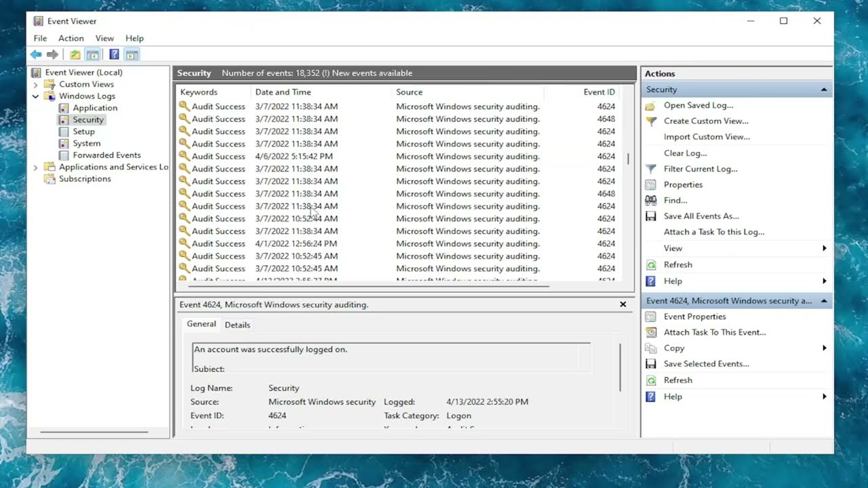This screenshot has width=868, height=488.
Task: Open the Help menu in the menu bar
Action: 134,39
